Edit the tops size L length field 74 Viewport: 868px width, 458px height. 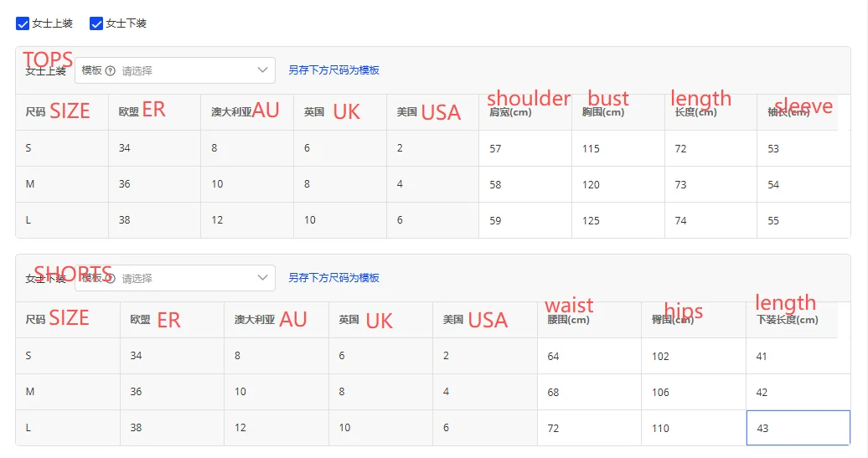coord(710,221)
